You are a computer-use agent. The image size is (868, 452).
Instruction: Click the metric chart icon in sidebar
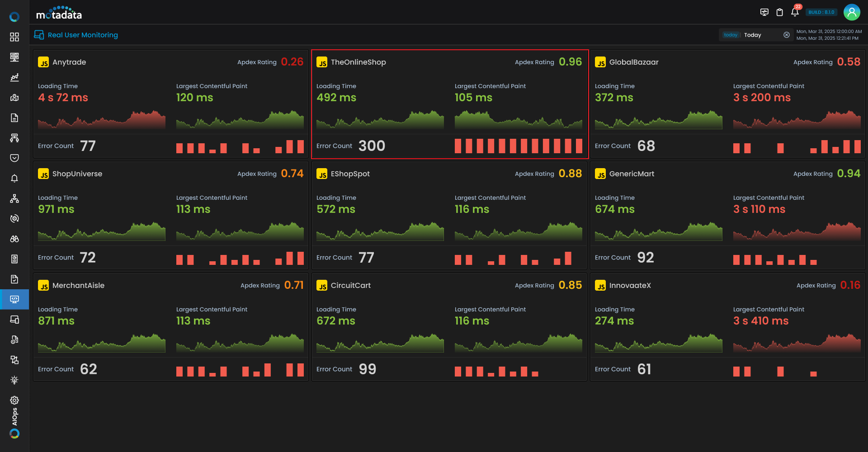click(14, 77)
